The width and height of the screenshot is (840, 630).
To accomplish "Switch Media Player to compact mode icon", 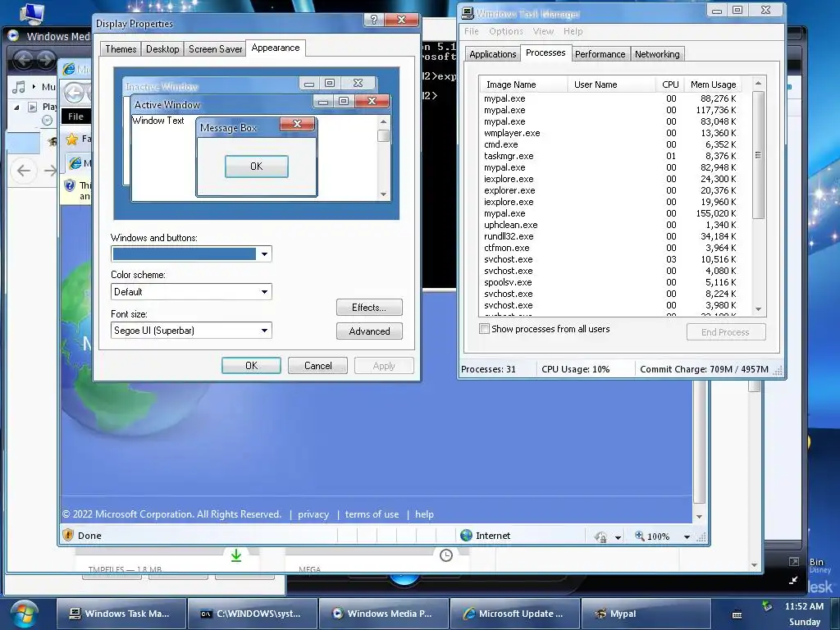I will click(x=794, y=580).
